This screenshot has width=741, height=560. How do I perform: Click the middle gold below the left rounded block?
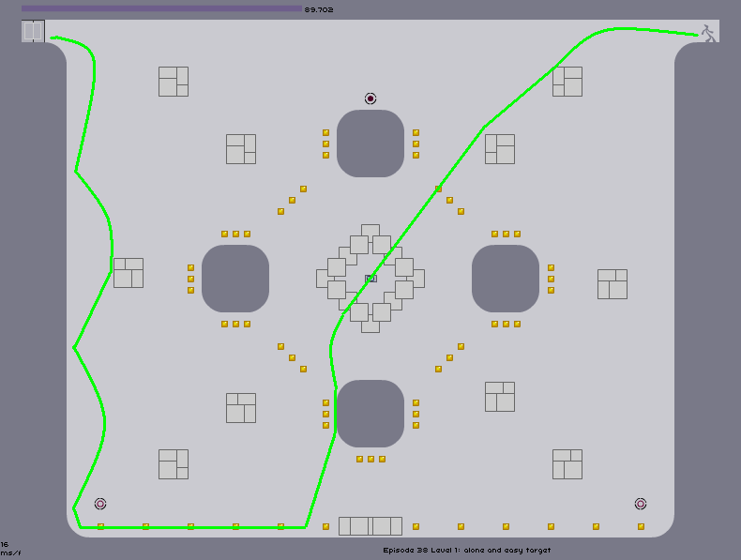point(235,324)
